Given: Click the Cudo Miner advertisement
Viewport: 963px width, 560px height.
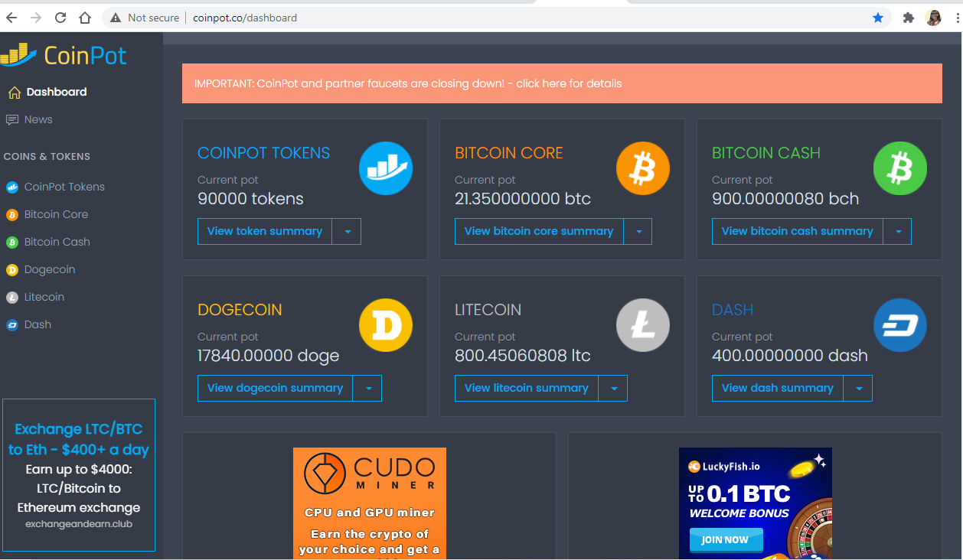Looking at the screenshot, I should [370, 503].
